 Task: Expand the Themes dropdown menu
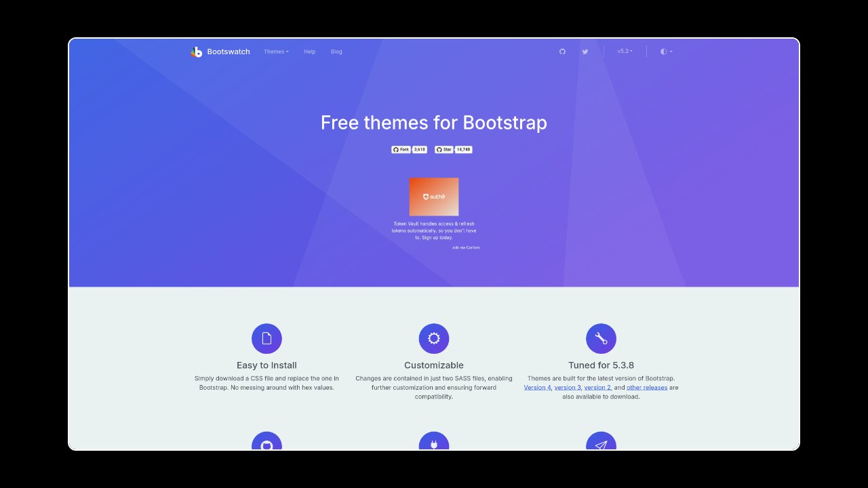pos(276,52)
